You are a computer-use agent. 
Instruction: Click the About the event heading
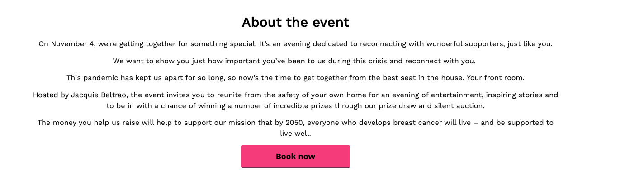point(295,22)
